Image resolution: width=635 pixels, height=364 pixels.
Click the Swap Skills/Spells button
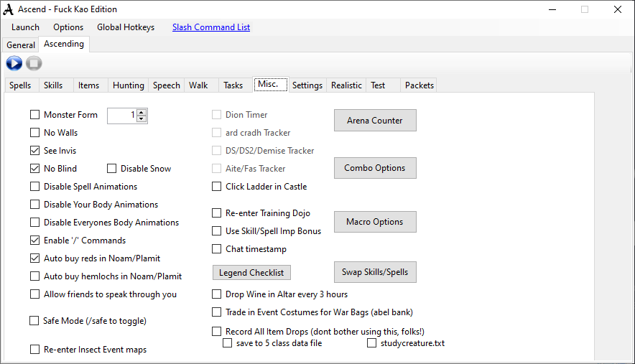tap(375, 272)
